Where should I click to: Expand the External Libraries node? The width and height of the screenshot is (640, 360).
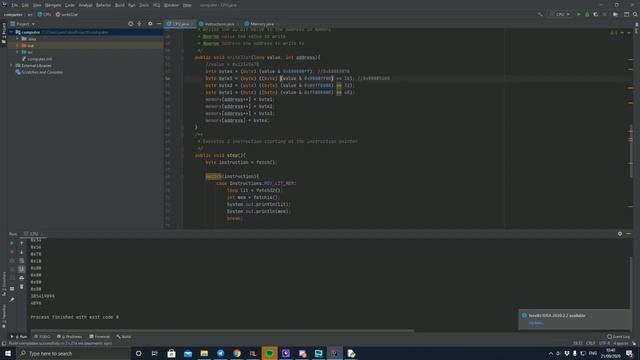pos(12,65)
